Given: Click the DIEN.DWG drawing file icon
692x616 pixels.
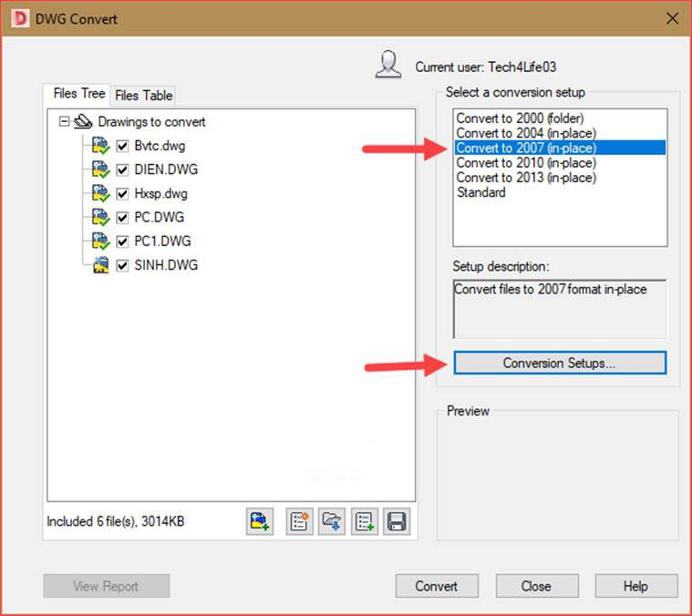Looking at the screenshot, I should (100, 169).
